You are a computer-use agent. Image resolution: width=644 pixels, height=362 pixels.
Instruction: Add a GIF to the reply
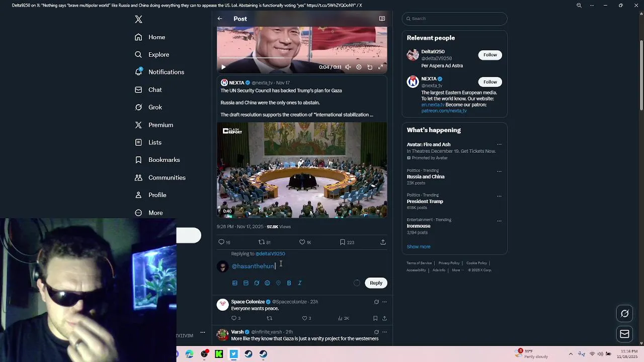point(246,283)
